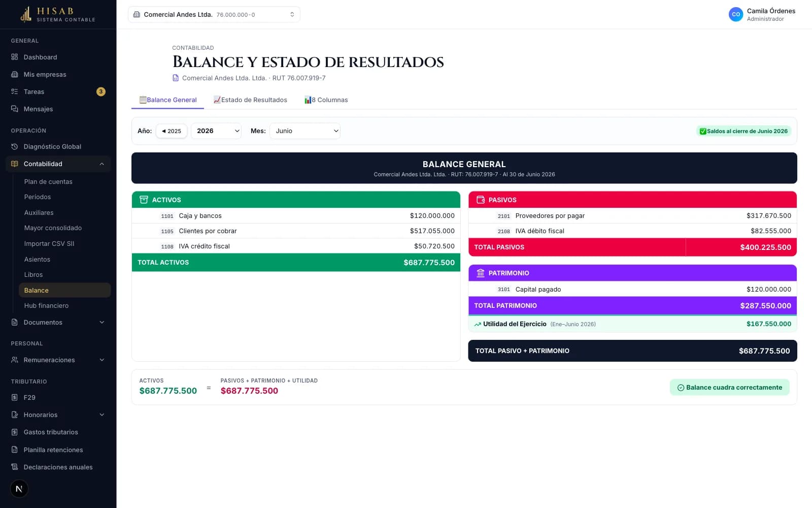This screenshot has width=812, height=508.
Task: Click the HISAB logo icon
Action: pos(25,14)
